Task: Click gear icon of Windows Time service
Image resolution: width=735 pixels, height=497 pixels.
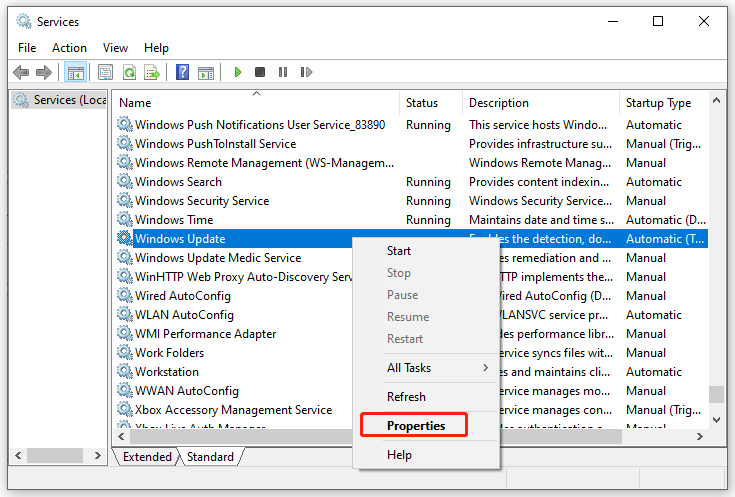Action: click(125, 219)
